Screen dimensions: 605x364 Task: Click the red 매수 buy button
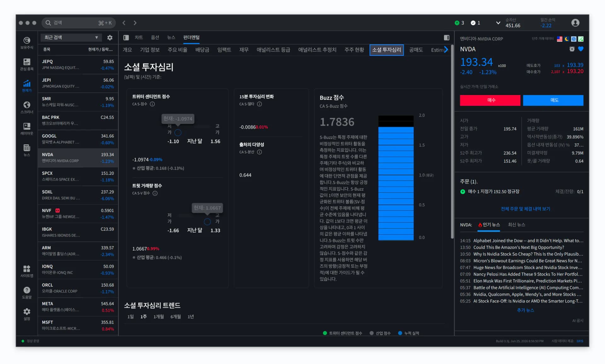click(x=490, y=100)
